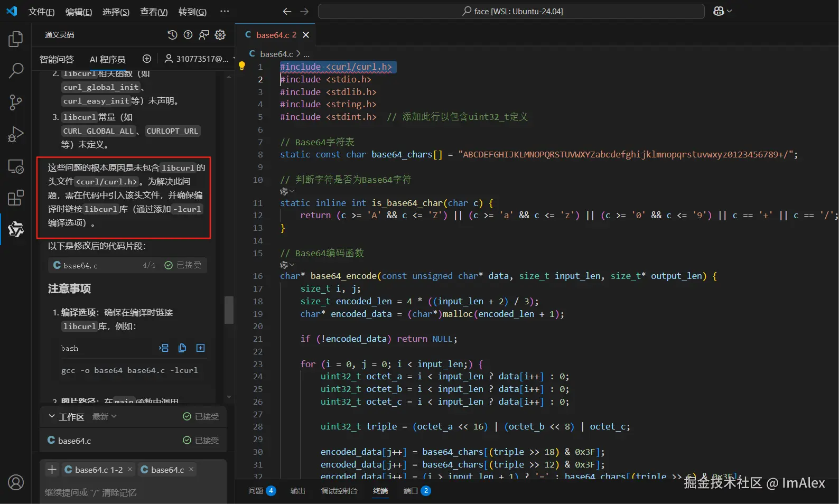Remove base64.c 1-2 context chip
This screenshot has height=504, width=839.
[130, 469]
